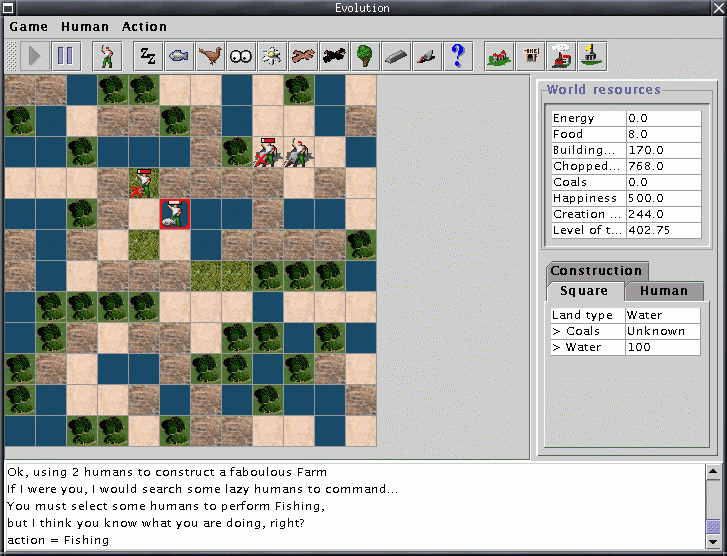
Task: Select the bird hunting action icon
Action: click(x=210, y=56)
